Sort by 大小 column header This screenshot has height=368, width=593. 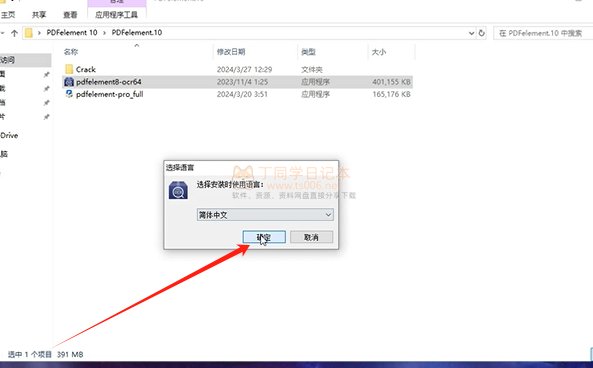pyautogui.click(x=379, y=52)
